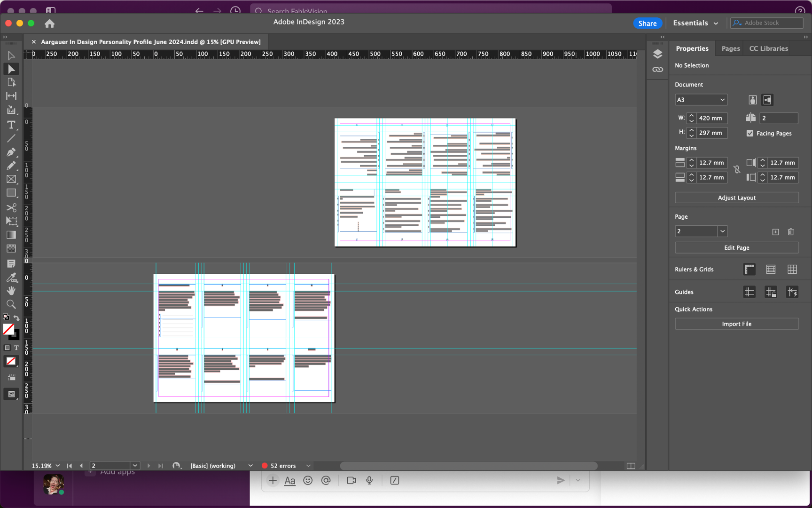Switch to the CC Libraries tab
The image size is (812, 508).
point(769,48)
